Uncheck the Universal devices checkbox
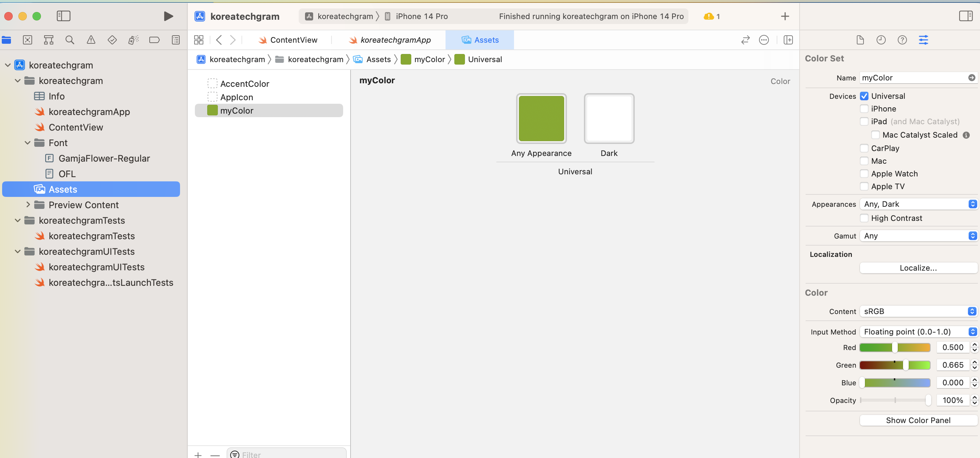Image resolution: width=980 pixels, height=458 pixels. [x=864, y=96]
